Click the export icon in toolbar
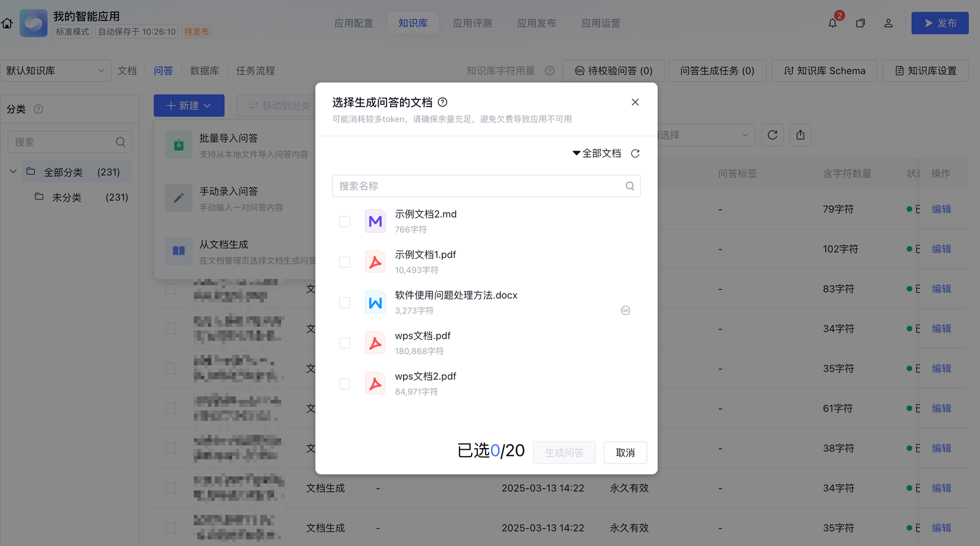The width and height of the screenshot is (980, 546). coord(801,135)
